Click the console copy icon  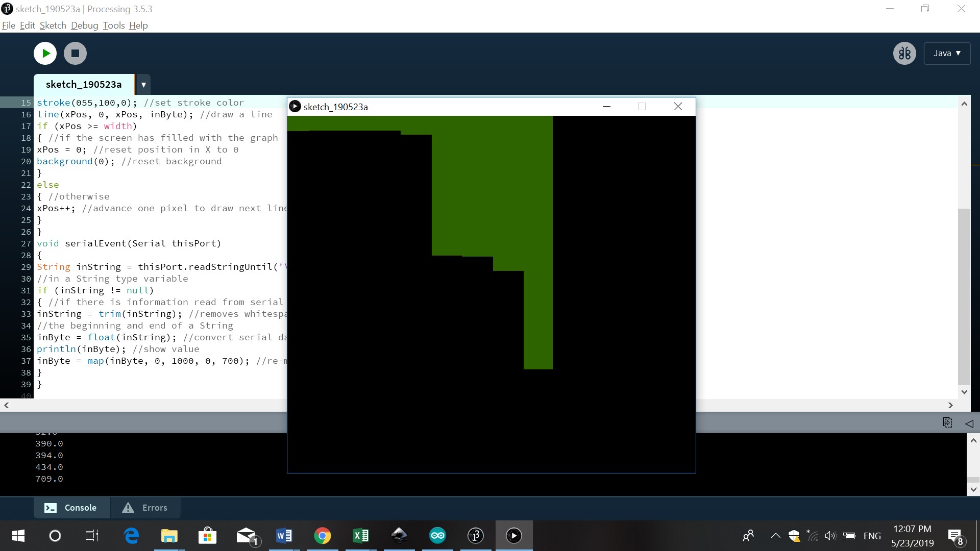tap(947, 422)
